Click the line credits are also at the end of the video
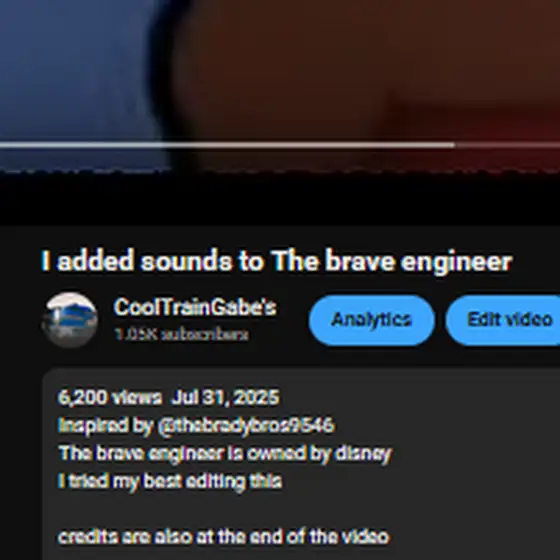The image size is (560, 560). (224, 537)
